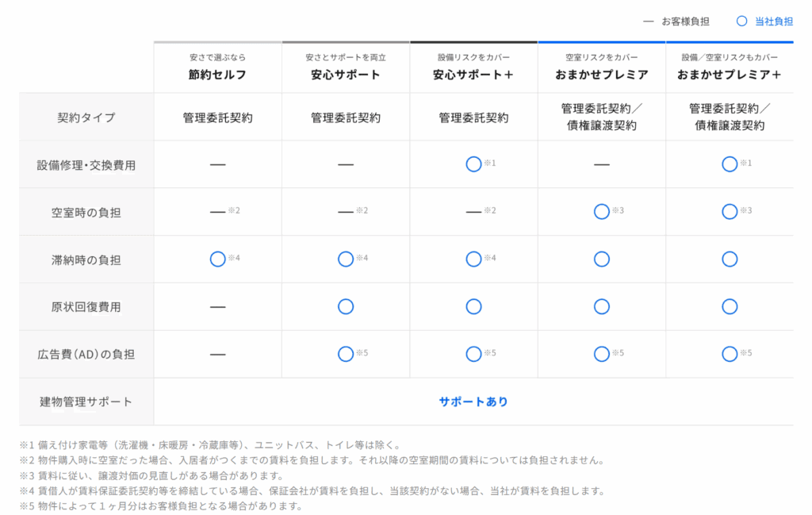Click the 建物管理サポート row label
Viewport: 812px width, 515px height.
(86, 402)
